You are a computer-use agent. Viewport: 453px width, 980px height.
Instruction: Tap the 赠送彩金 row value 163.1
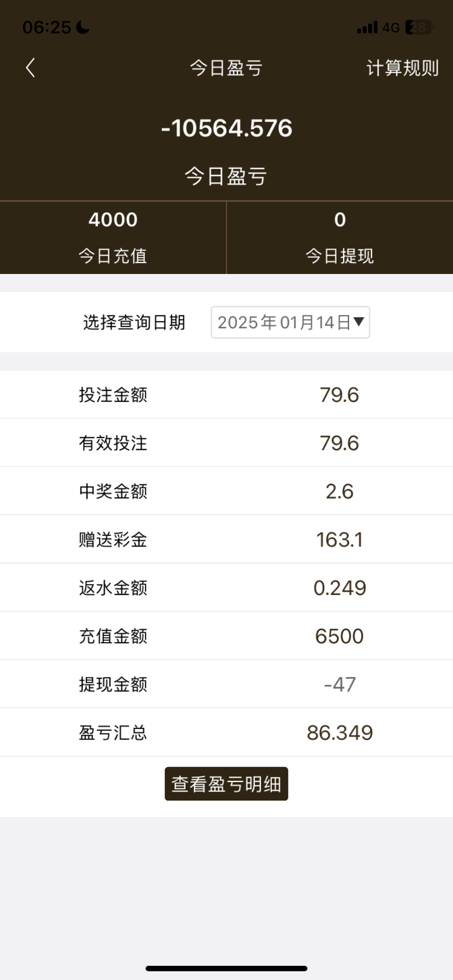[x=339, y=540]
